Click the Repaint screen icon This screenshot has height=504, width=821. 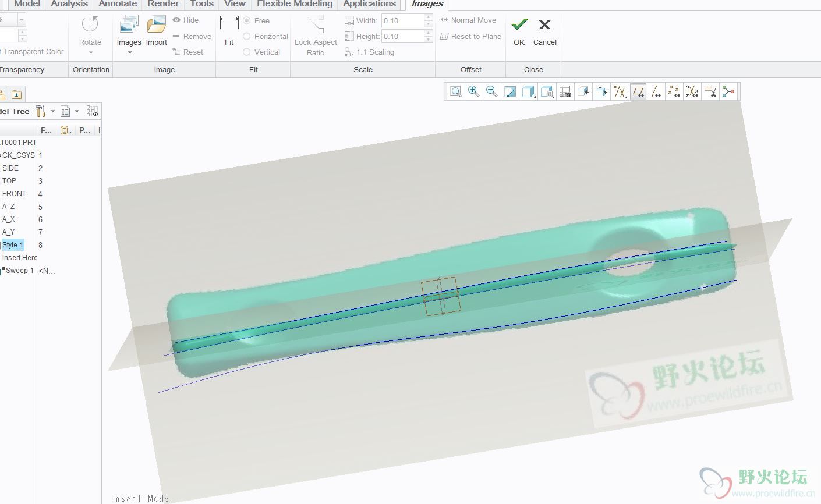(510, 91)
